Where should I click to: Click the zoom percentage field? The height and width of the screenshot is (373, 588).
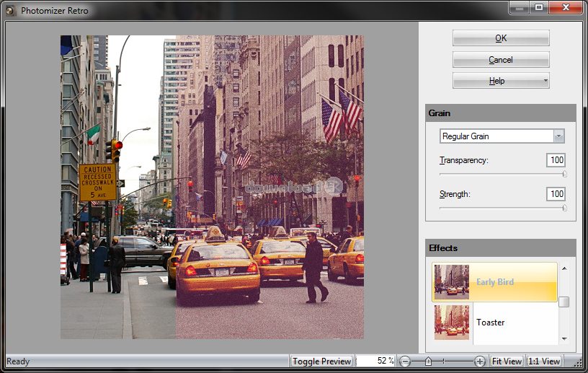pos(375,361)
